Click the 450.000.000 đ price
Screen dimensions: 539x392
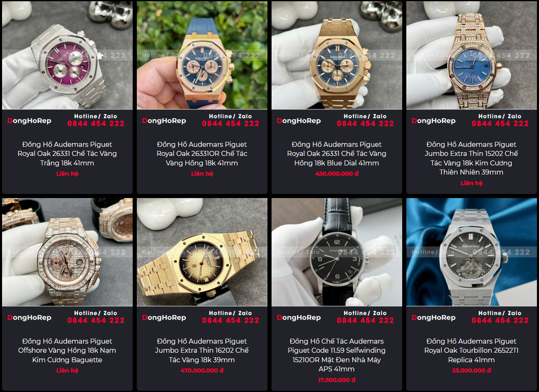[x=337, y=174]
